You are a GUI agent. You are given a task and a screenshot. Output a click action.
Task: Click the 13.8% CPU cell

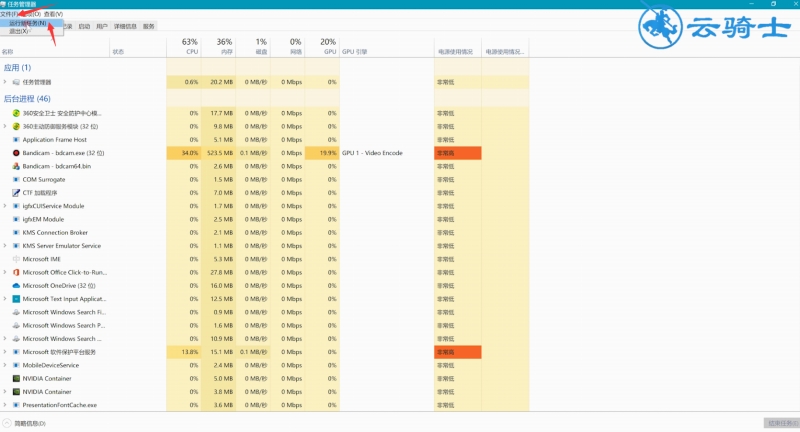[184, 352]
